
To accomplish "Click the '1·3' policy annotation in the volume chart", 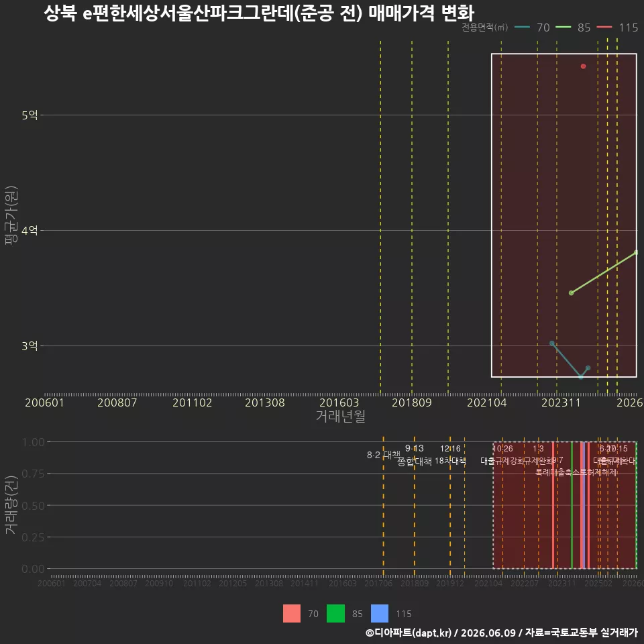I will point(538,449).
